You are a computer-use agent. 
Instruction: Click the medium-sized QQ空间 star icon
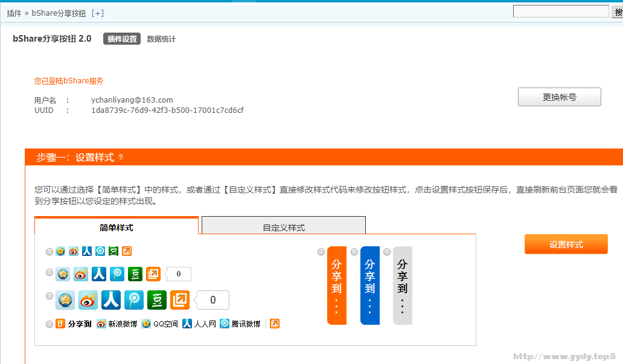(x=63, y=274)
